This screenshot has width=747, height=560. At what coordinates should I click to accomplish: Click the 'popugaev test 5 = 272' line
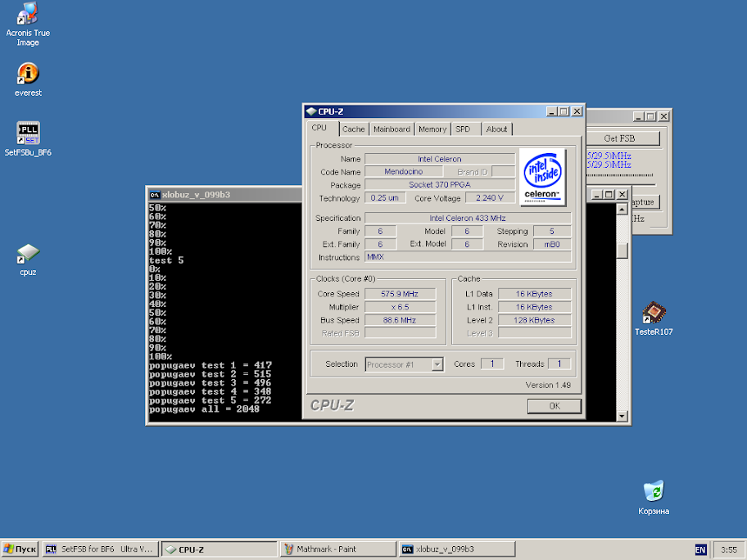(210, 400)
